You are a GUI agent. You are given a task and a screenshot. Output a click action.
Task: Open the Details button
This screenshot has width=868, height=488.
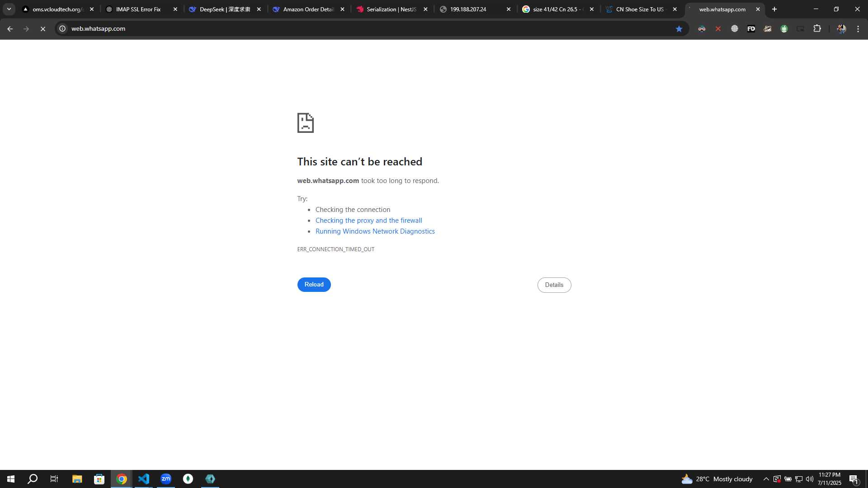click(554, 285)
